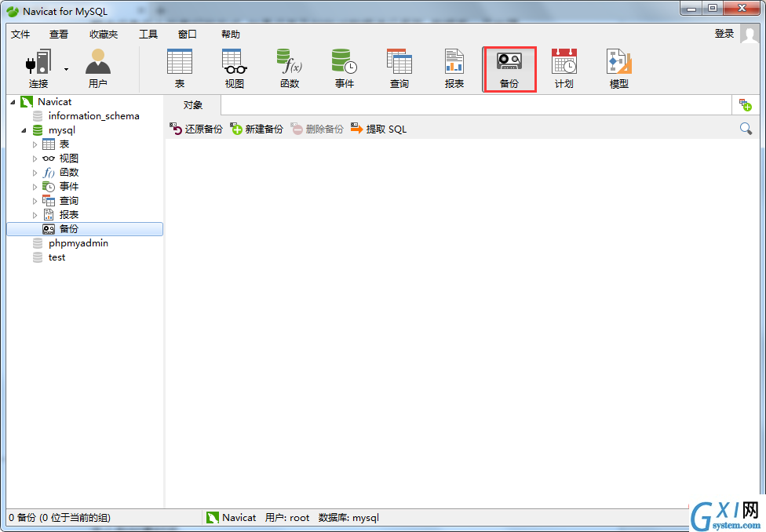This screenshot has width=766, height=532.
Task: Open the 连接 dropdown arrow
Action: pos(66,69)
